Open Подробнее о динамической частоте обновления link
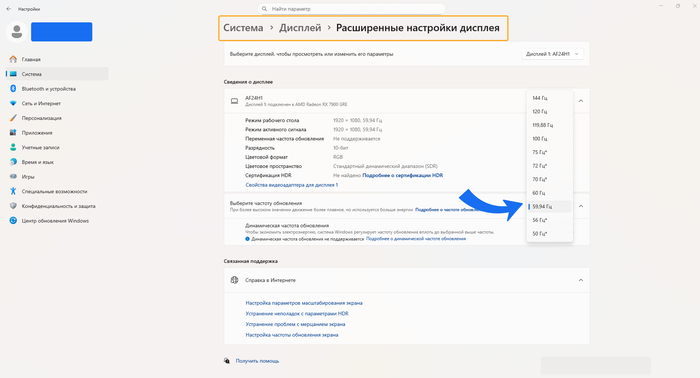700x378 pixels. pyautogui.click(x=416, y=239)
